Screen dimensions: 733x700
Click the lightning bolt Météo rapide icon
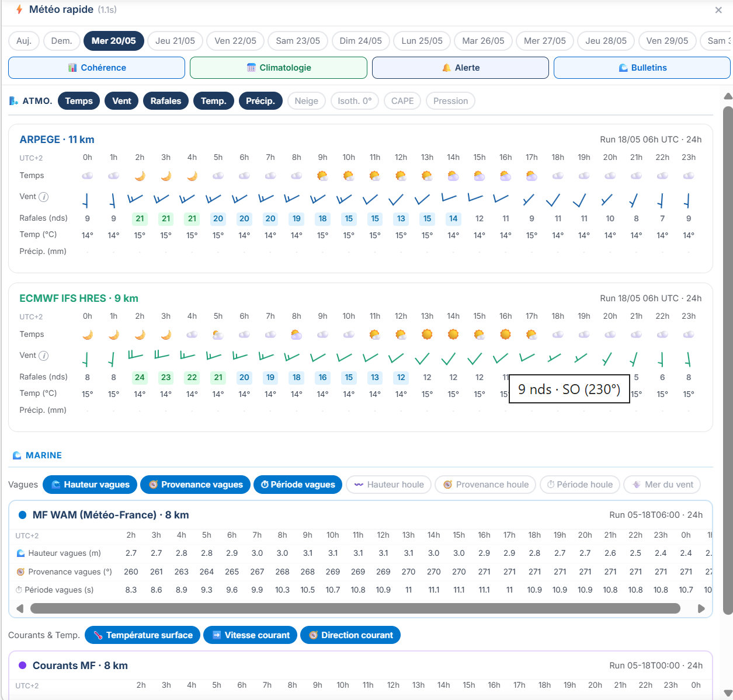pyautogui.click(x=19, y=9)
